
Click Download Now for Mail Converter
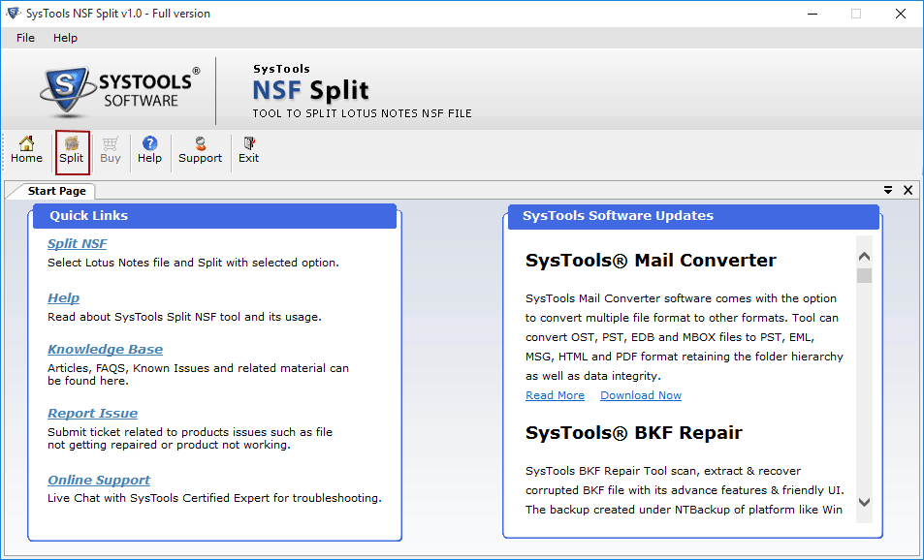coord(640,395)
